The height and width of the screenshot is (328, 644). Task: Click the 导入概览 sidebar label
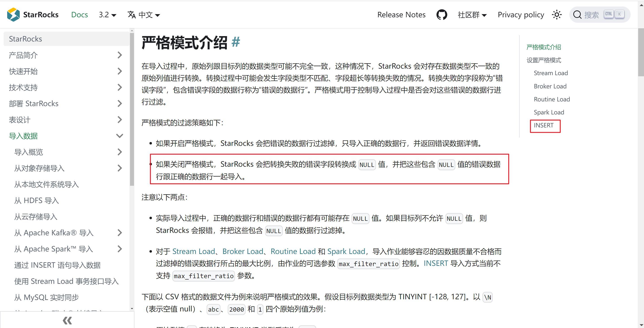click(x=28, y=152)
